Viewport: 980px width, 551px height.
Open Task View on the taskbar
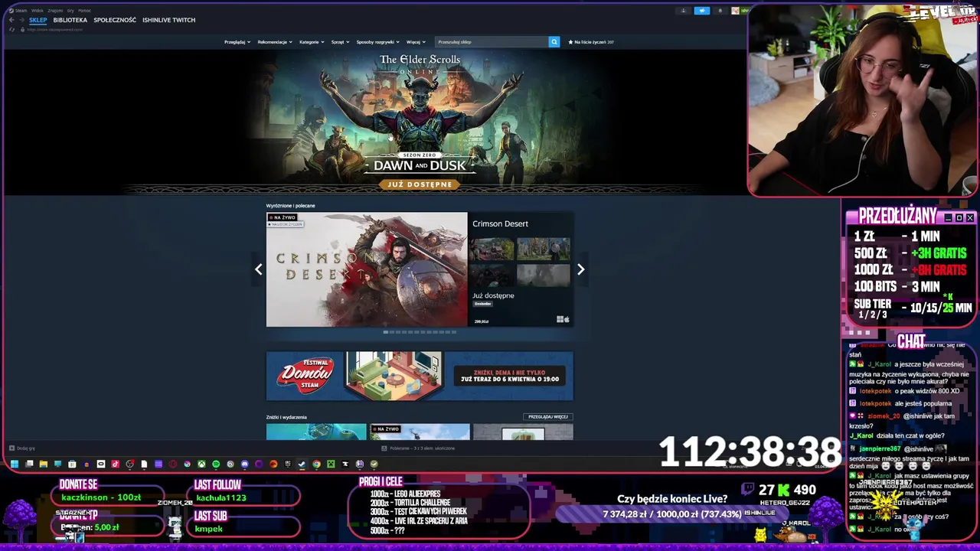click(29, 464)
